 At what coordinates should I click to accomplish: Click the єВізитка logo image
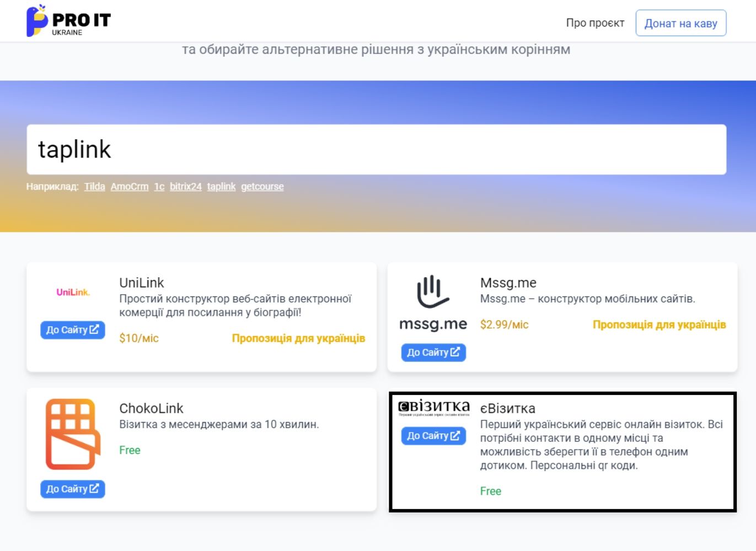[x=433, y=408]
